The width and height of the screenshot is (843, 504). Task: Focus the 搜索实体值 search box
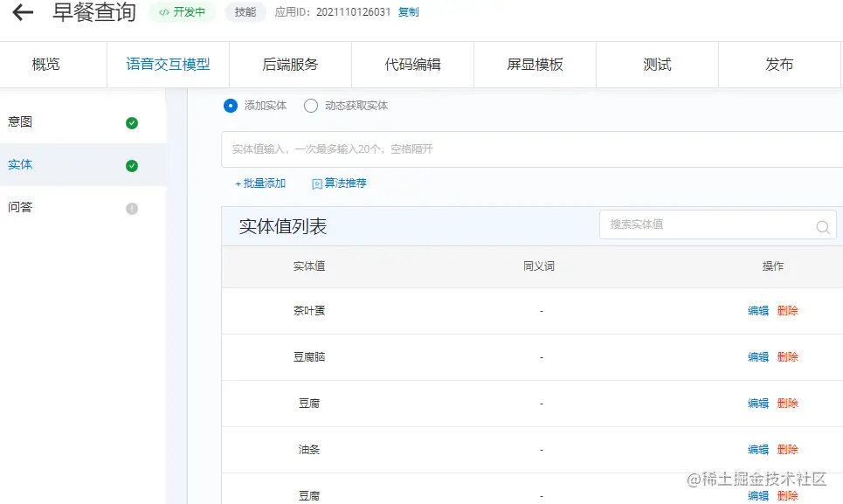(x=718, y=224)
